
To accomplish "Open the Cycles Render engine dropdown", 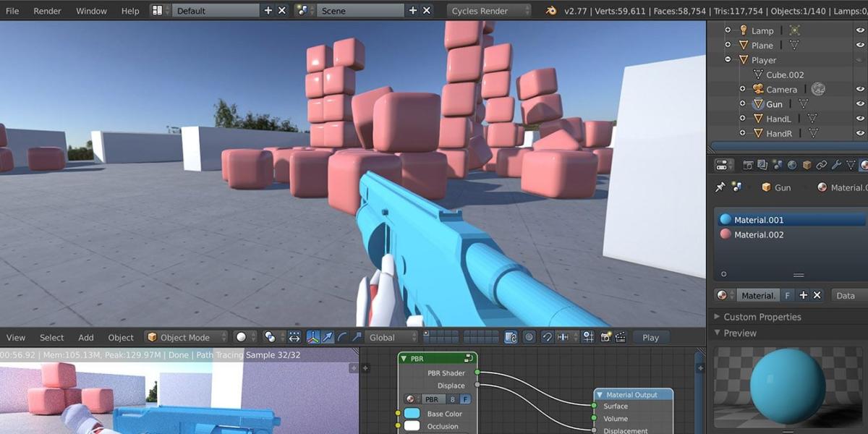I will click(x=488, y=11).
